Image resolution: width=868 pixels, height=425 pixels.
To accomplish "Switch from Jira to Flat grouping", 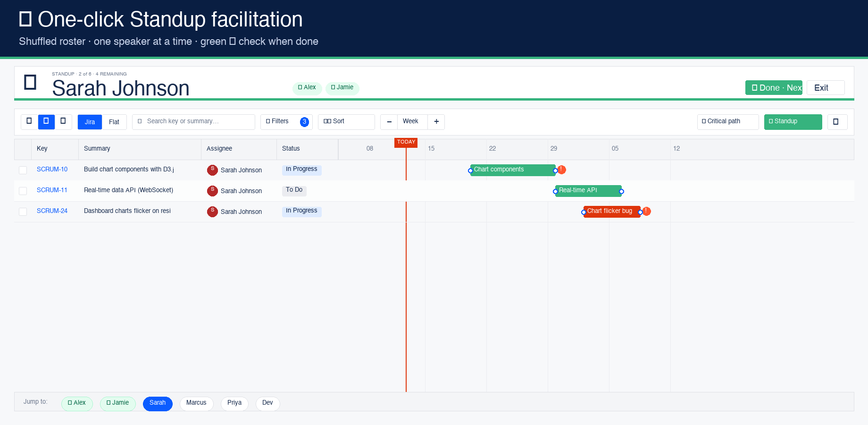I will point(115,122).
